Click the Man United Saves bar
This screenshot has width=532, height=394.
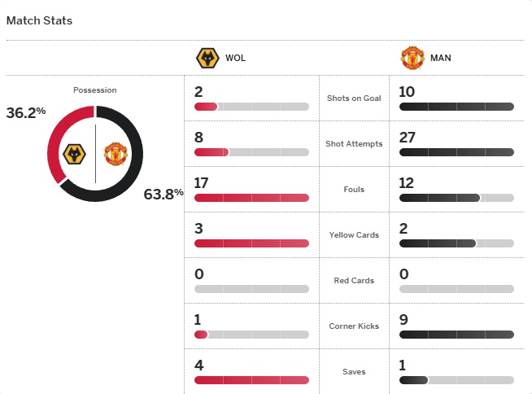coord(456,380)
